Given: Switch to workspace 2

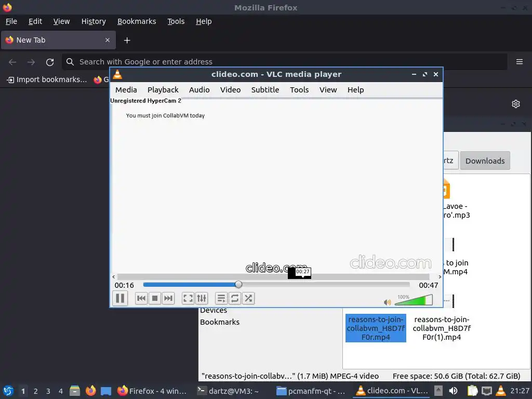Looking at the screenshot, I should 35,391.
